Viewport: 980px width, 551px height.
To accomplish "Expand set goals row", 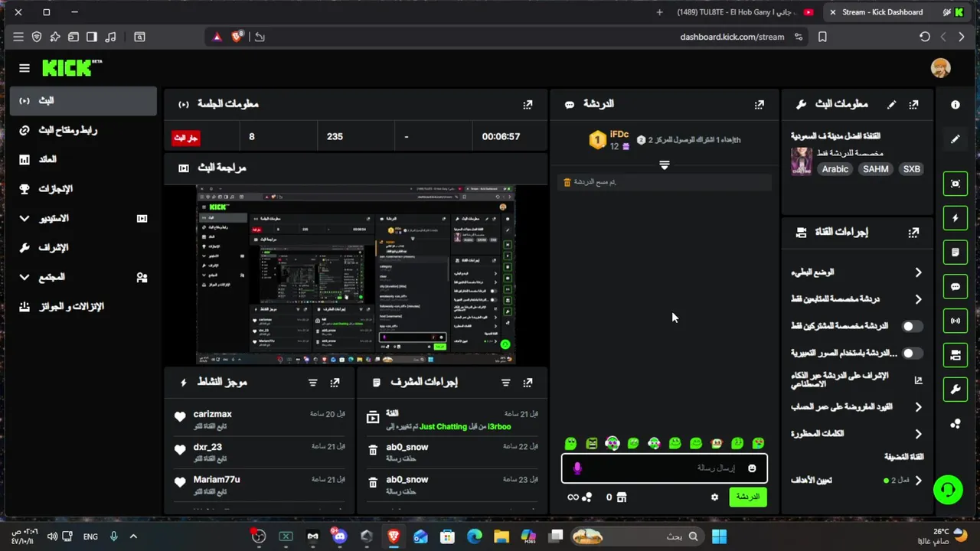I will click(918, 481).
